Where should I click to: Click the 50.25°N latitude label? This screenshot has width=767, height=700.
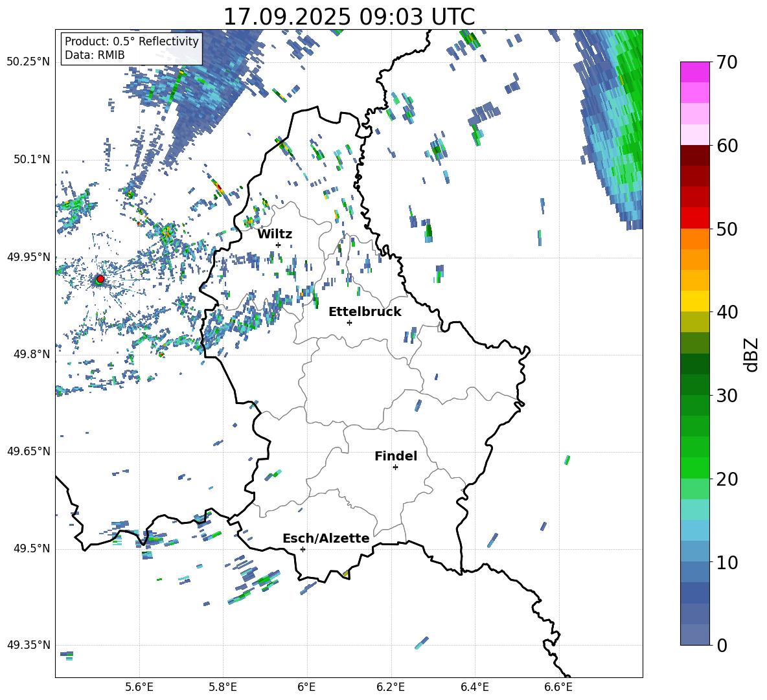tap(29, 62)
